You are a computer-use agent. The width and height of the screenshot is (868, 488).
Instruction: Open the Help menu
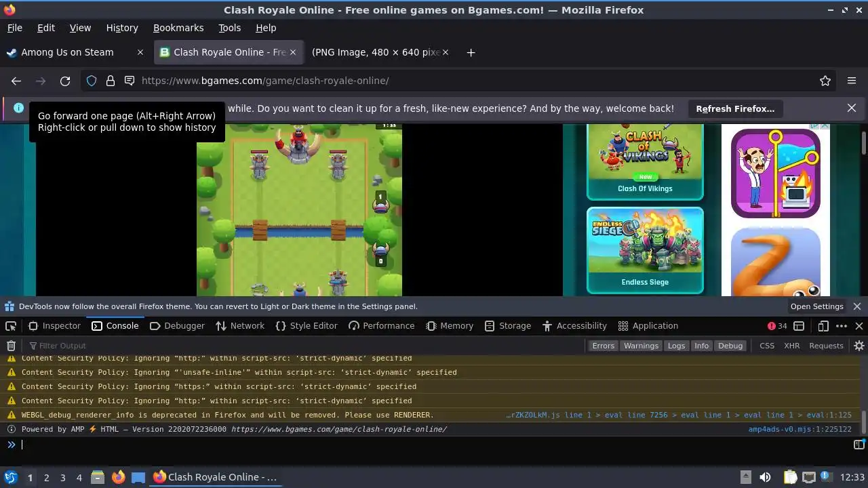tap(266, 28)
